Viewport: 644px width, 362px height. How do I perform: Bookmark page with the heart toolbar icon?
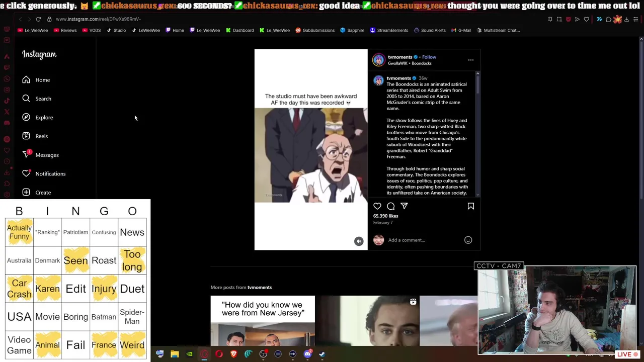(587, 20)
